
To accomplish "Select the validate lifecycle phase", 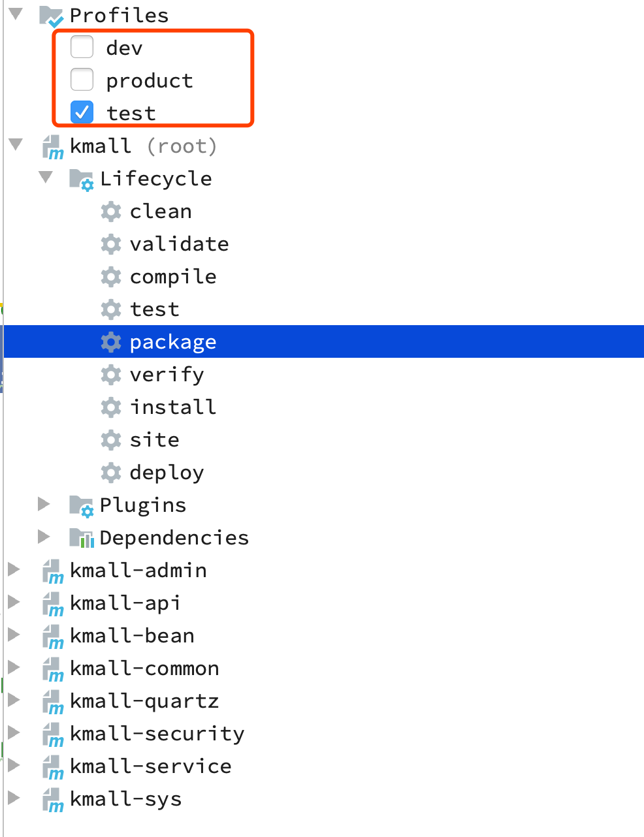I will coord(179,244).
